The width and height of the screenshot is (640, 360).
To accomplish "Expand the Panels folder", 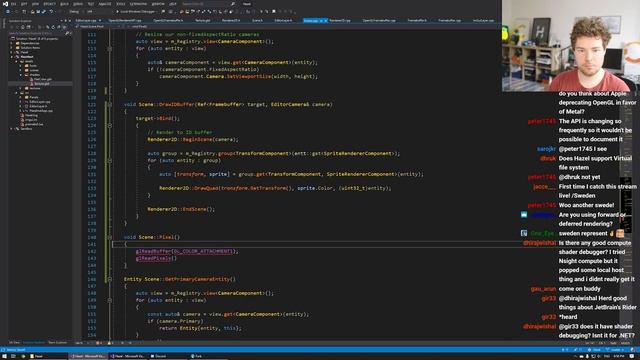I will point(20,97).
